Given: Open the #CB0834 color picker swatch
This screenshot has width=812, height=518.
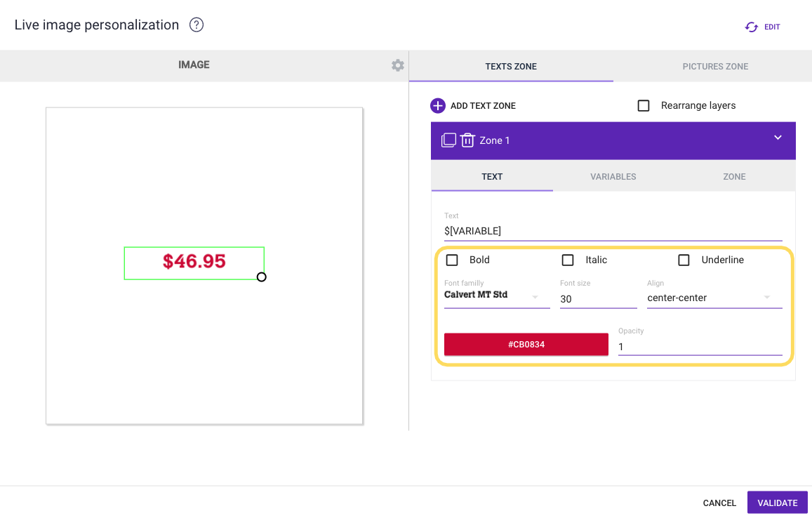Looking at the screenshot, I should click(526, 345).
